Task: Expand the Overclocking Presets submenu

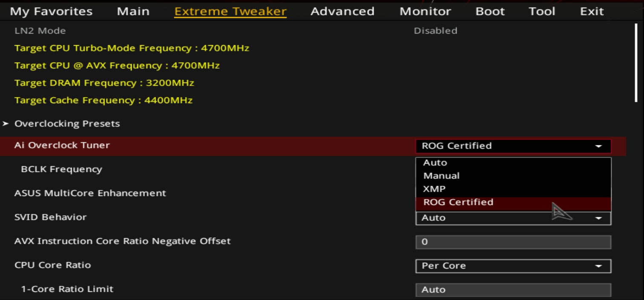Action: [67, 124]
